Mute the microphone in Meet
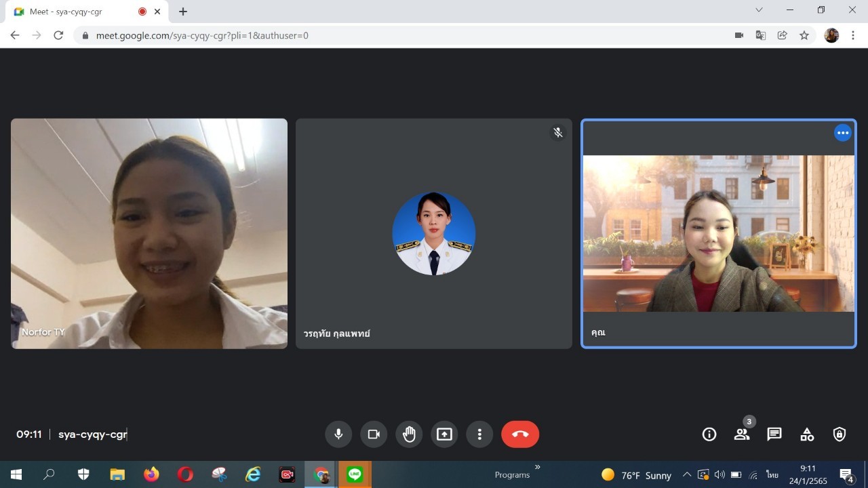 coord(338,434)
